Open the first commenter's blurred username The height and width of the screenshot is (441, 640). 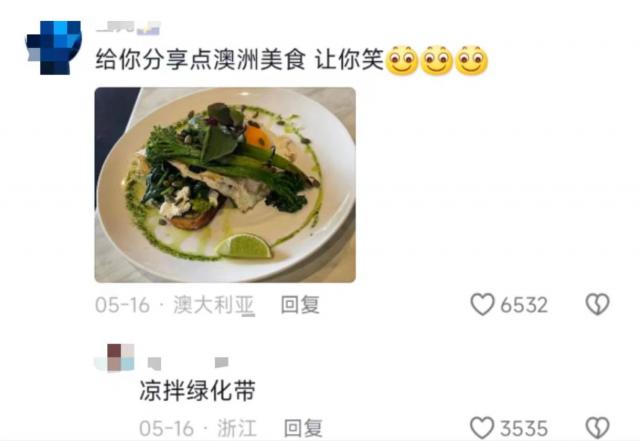point(129,28)
